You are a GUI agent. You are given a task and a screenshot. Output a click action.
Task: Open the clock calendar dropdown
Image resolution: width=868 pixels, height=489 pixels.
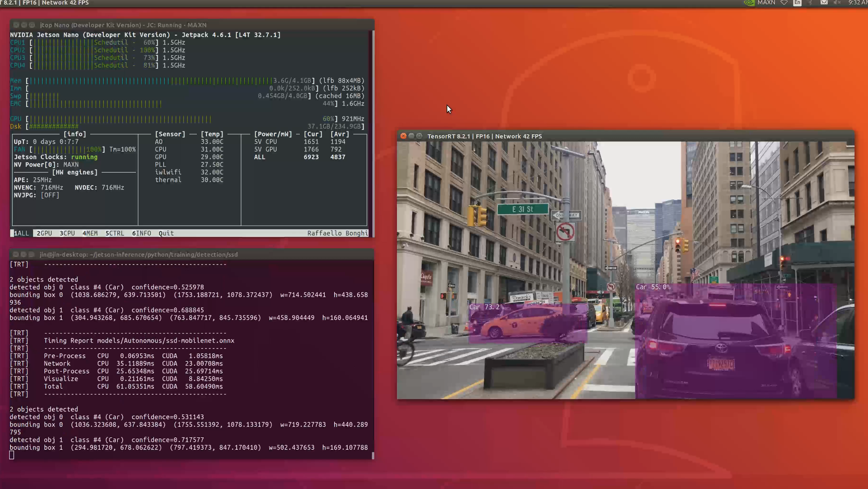tap(858, 3)
